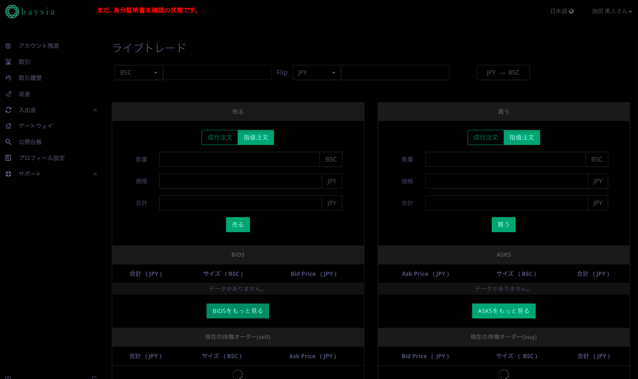Go to 取引 menu item
The width and height of the screenshot is (638, 379).
[24, 62]
